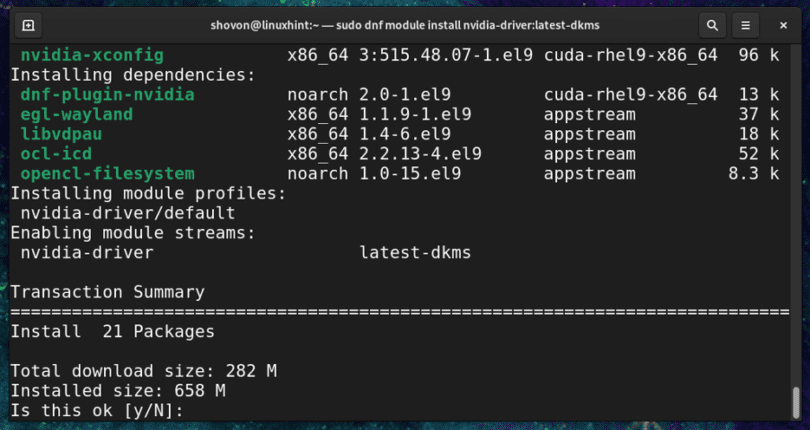This screenshot has width=810, height=430.
Task: Click the Transaction Summary heading
Action: tap(107, 292)
